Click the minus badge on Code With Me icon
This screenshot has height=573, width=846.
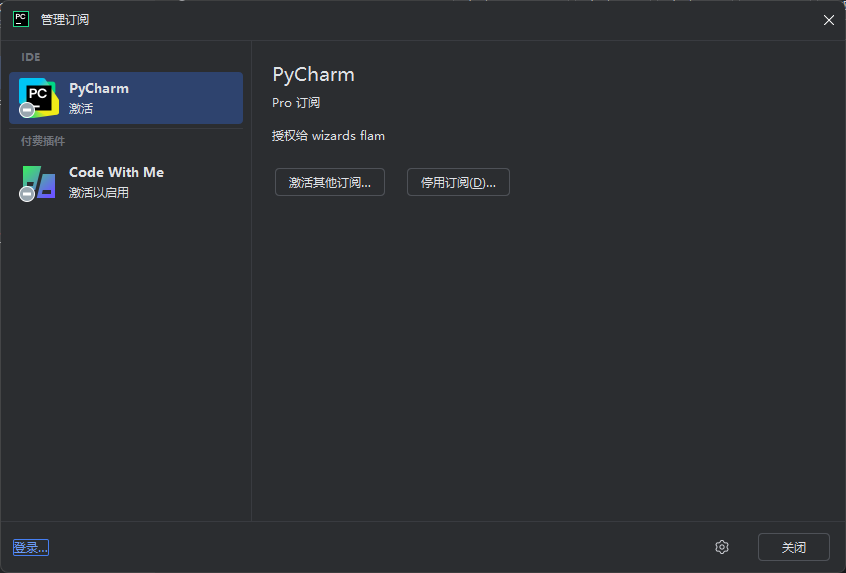27,194
